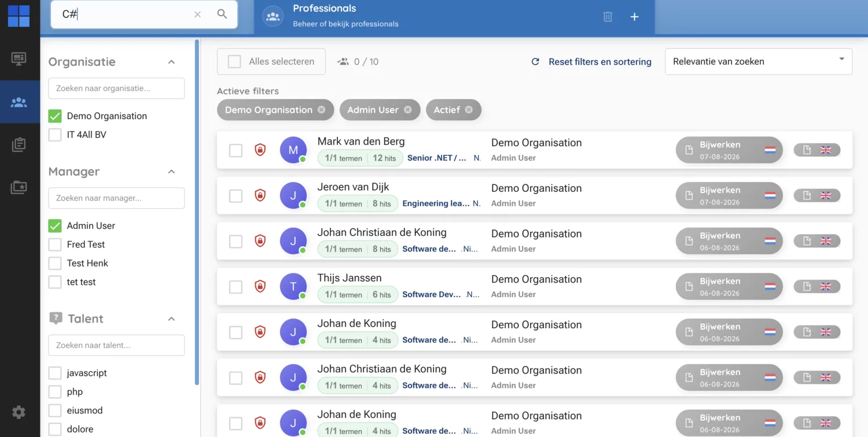Open the Relevantie van zoeken sort dropdown

point(759,61)
